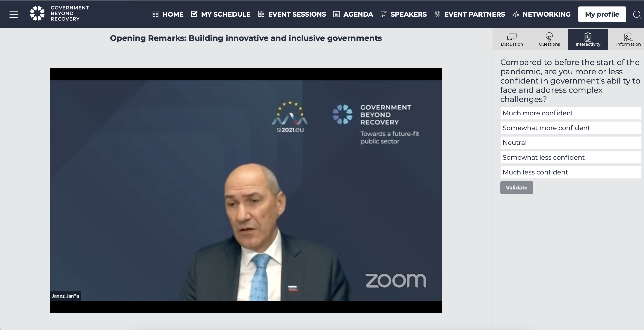Select 'Somewhat less confident' answer
This screenshot has height=330, width=644.
[570, 157]
